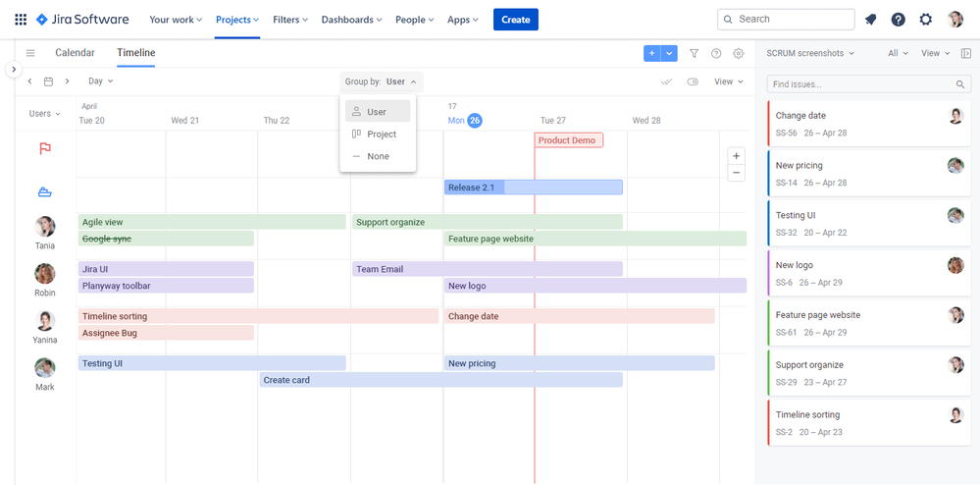Open the Jira settings gear in header
980x485 pixels.
click(926, 20)
